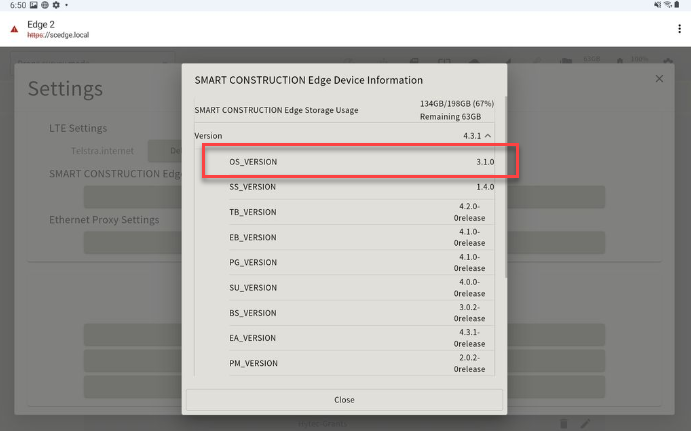Select the PM_VERSION row label
691x431 pixels.
click(x=253, y=363)
